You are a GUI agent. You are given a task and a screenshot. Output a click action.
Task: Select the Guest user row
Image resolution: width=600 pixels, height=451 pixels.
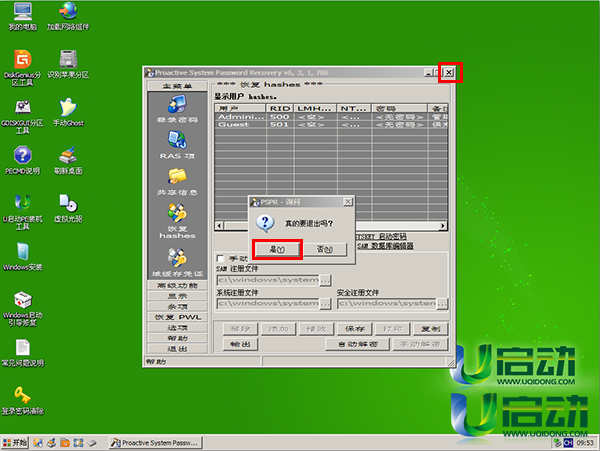(331, 124)
